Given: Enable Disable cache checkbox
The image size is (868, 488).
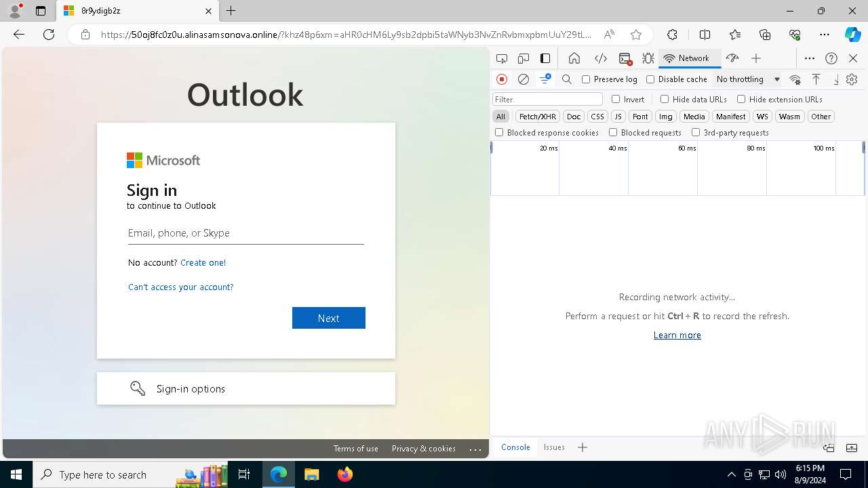Looking at the screenshot, I should (650, 79).
